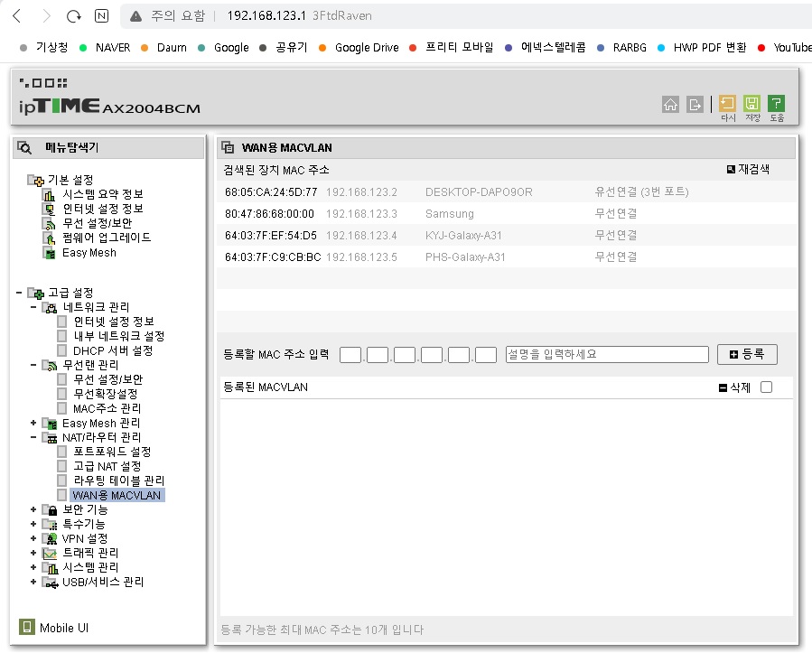Click the 재검색 rescan button
Screen dimensions: 812x653
(x=748, y=169)
